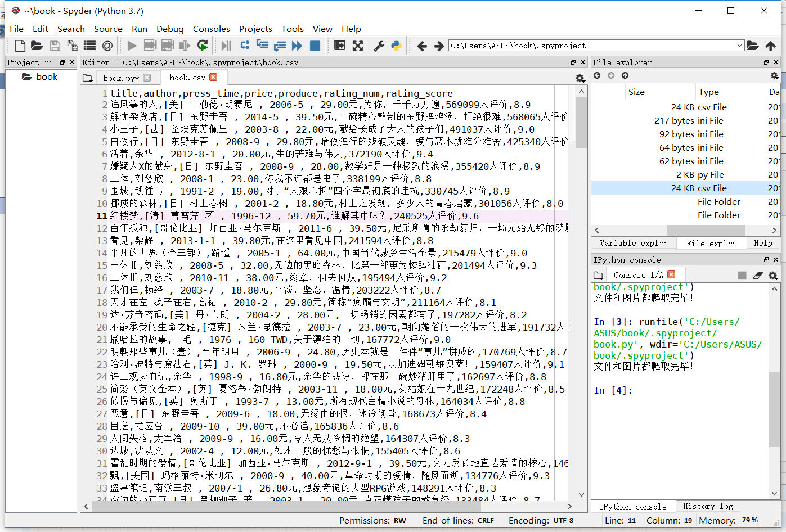The height and width of the screenshot is (532, 786).
Task: Undock the File explorer pane
Action: (766, 62)
